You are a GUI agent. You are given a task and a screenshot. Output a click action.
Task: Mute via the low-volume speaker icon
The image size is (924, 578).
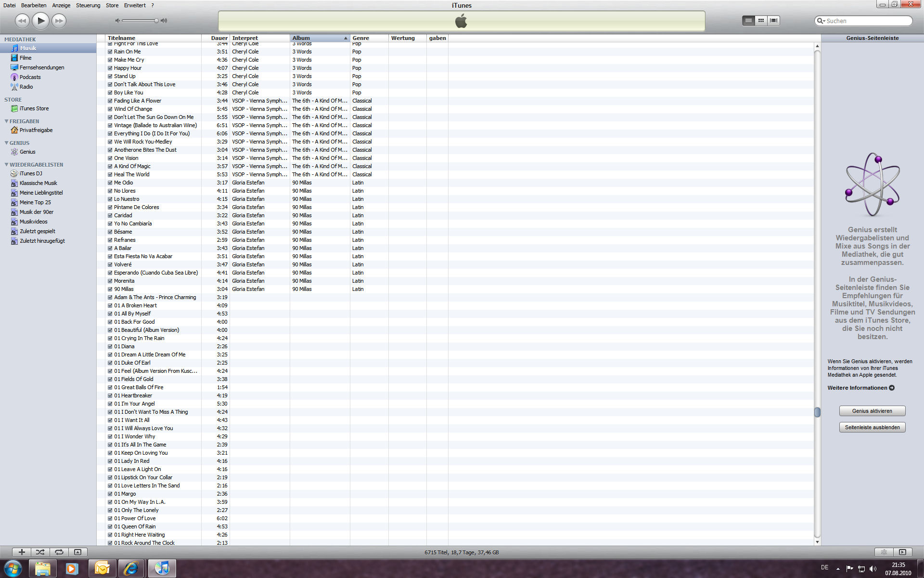pos(117,21)
